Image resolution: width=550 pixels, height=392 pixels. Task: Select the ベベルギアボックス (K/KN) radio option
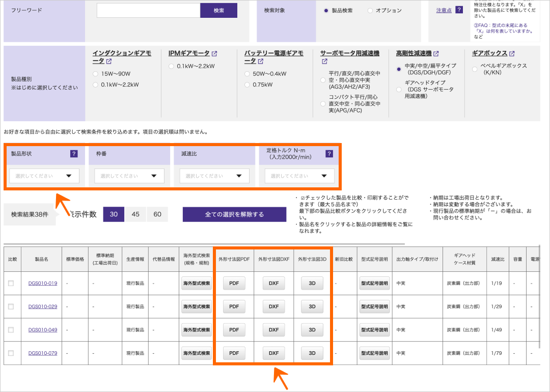coord(475,69)
